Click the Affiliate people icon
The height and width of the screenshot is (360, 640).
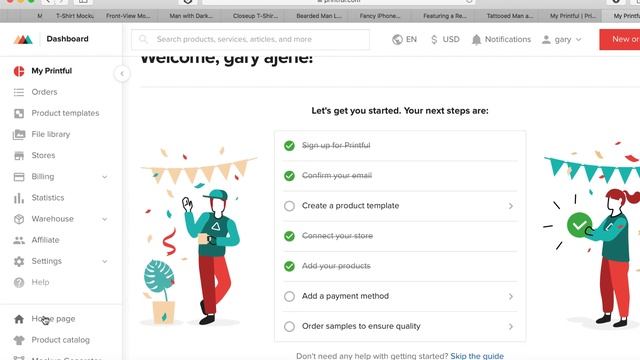19,240
